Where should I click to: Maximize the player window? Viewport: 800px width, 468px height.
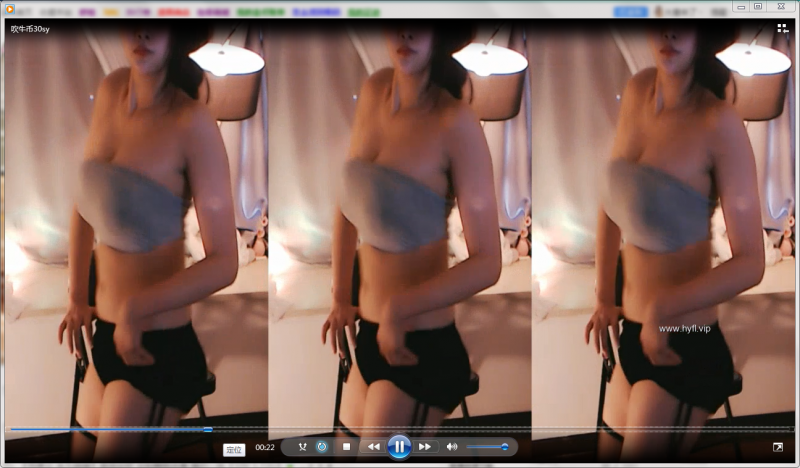pyautogui.click(x=758, y=7)
